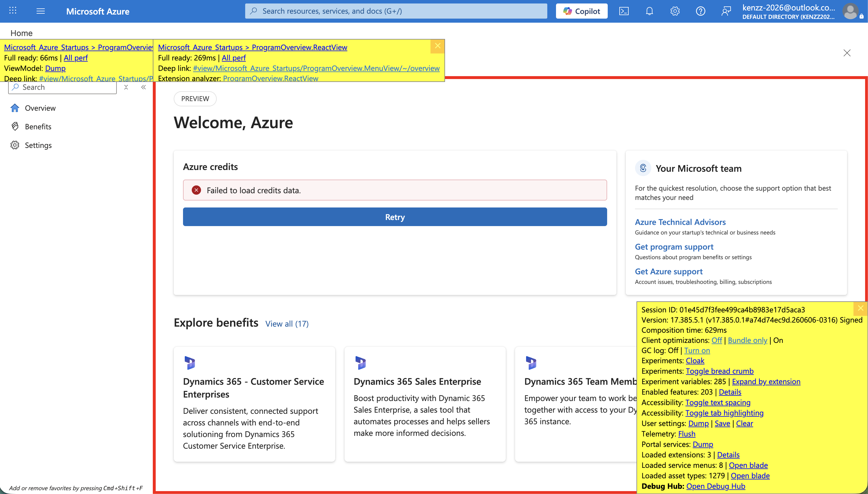Open Extension analyzer ProgramOverview.ReactView link
This screenshot has height=494, width=868.
270,78
